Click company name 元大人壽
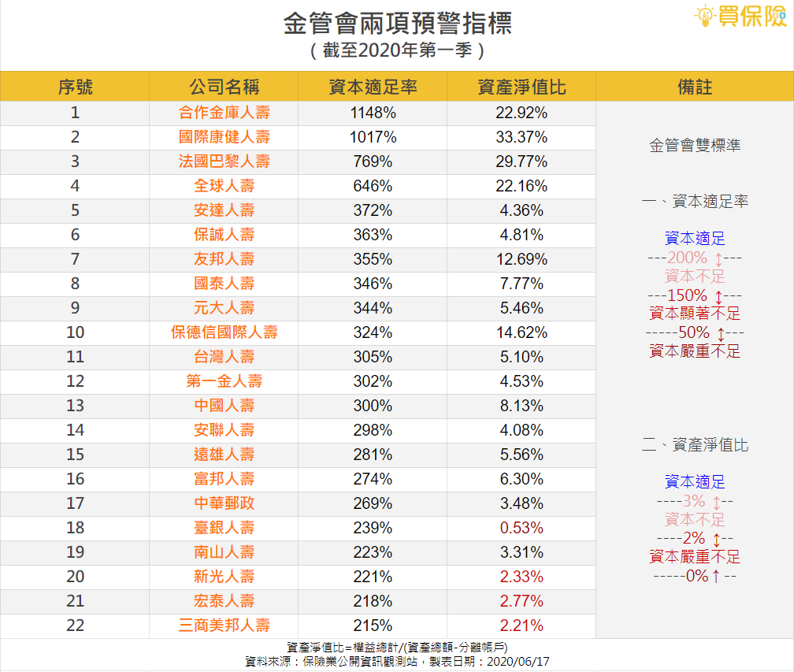 click(x=224, y=308)
